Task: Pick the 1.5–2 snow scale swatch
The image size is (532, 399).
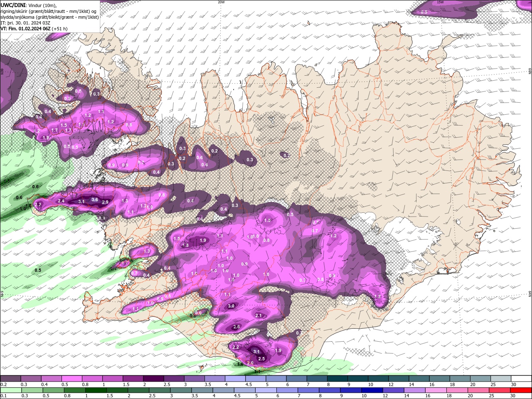Action: 133,379
